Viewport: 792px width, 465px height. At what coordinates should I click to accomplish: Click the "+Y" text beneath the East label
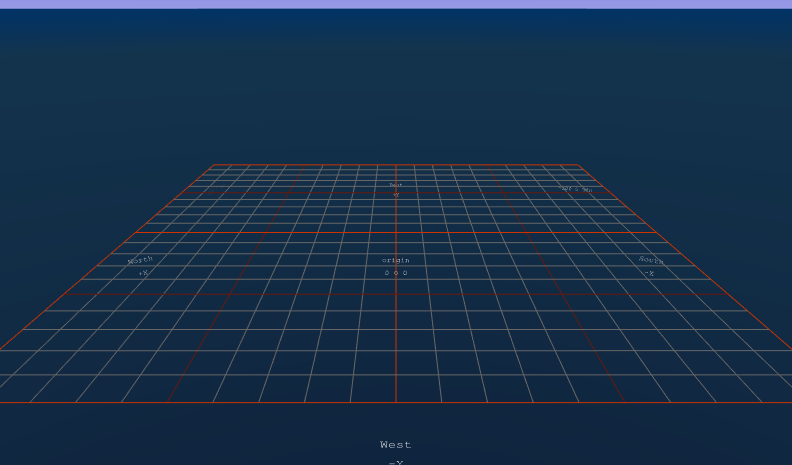click(396, 195)
